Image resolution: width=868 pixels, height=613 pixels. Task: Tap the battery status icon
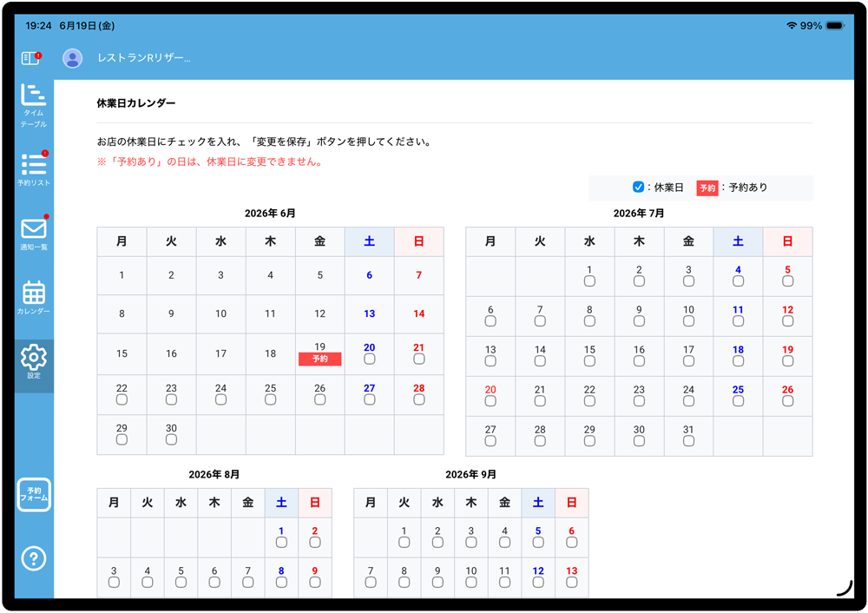pyautogui.click(x=835, y=25)
